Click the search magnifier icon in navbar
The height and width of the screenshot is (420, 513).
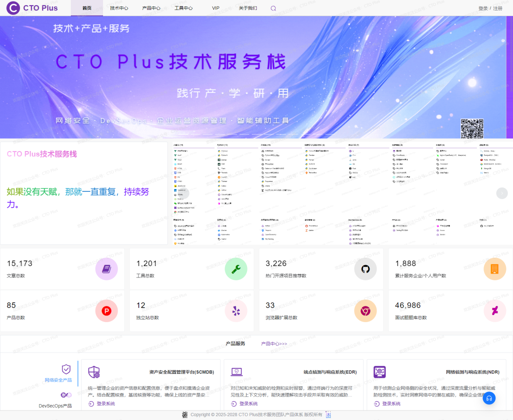click(273, 9)
